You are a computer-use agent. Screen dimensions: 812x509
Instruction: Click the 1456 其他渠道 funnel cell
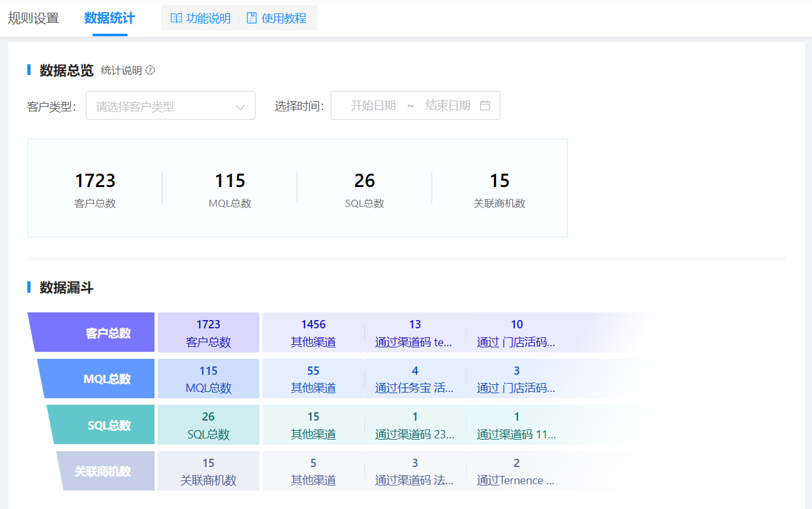pos(313,333)
